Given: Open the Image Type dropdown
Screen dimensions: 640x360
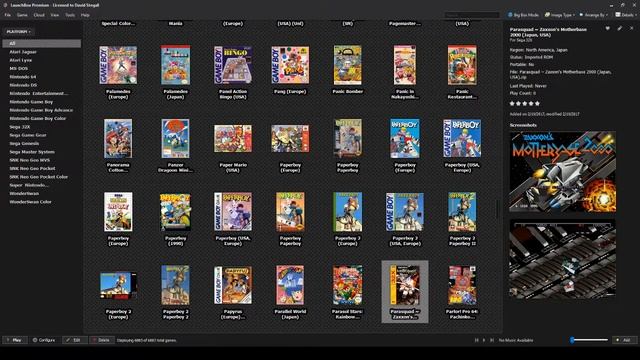Looking at the screenshot, I should (560, 15).
